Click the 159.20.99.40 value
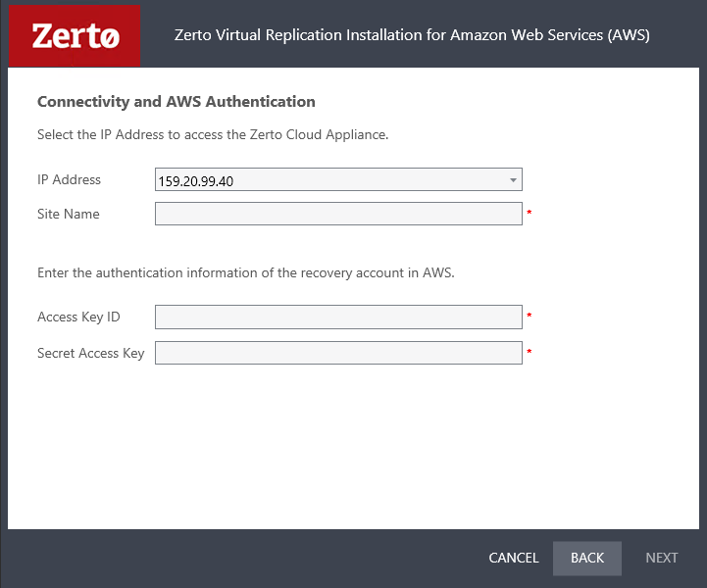The width and height of the screenshot is (707, 588). click(196, 181)
